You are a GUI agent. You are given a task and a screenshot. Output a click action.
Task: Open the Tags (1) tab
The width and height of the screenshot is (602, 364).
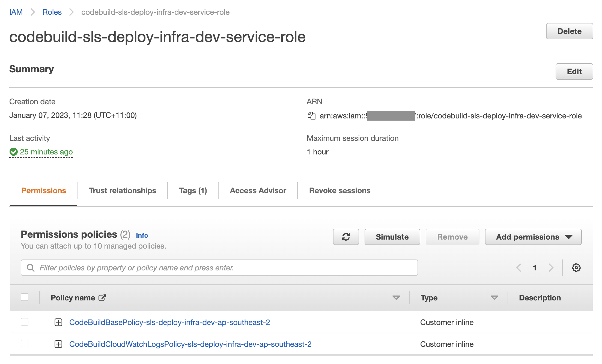(193, 190)
